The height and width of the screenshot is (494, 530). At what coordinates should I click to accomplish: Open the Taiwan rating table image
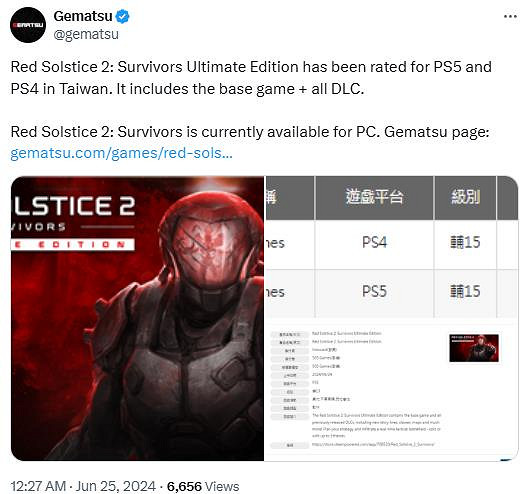pos(391,318)
